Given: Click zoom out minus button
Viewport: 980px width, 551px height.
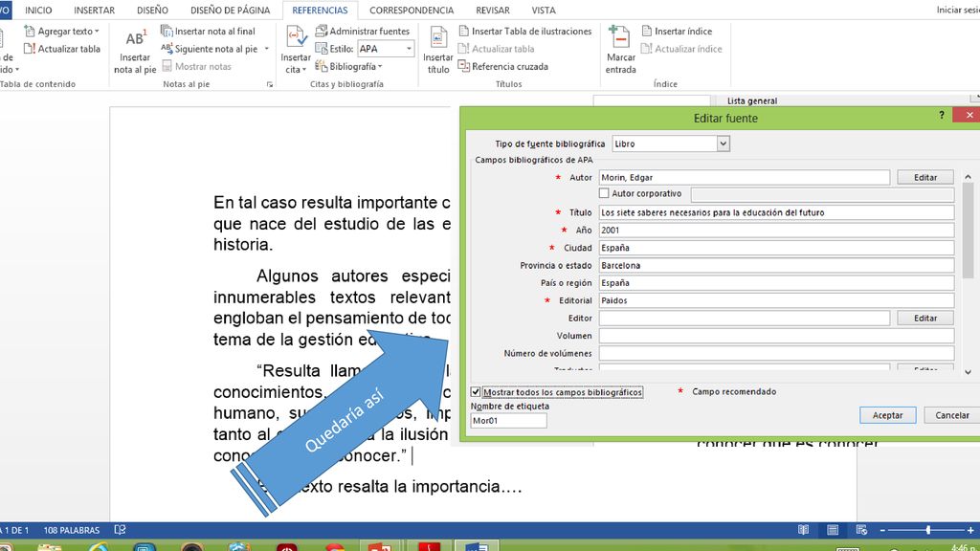Looking at the screenshot, I should tap(882, 530).
